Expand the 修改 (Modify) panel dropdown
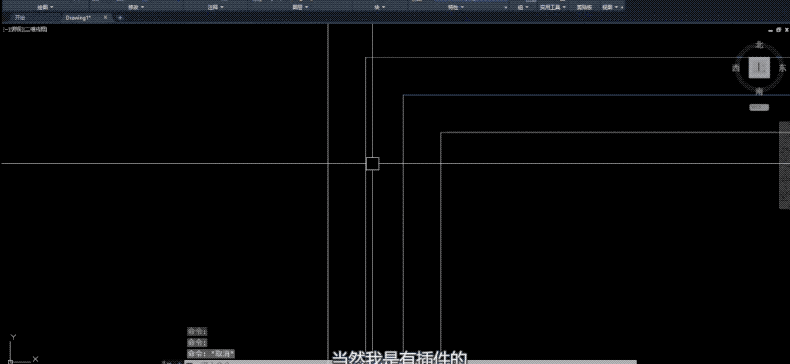790x364 pixels. coord(136,7)
